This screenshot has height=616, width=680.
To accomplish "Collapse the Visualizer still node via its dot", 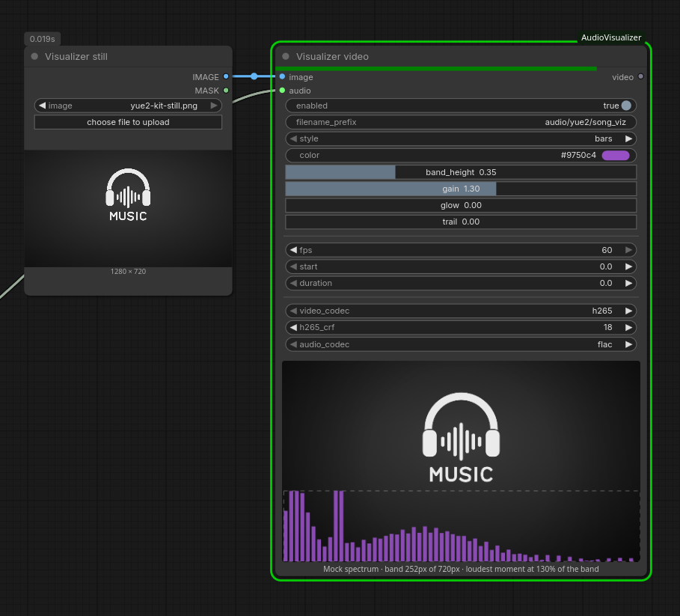I will click(x=34, y=56).
